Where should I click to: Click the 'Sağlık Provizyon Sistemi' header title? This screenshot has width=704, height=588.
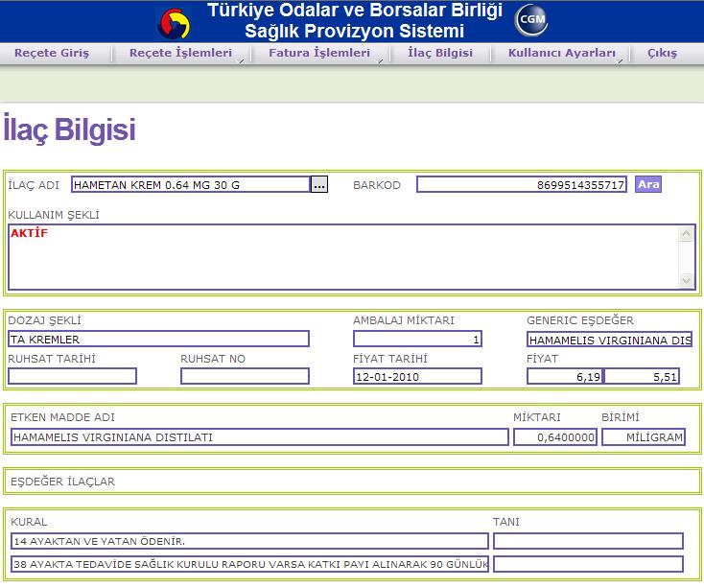tap(354, 31)
